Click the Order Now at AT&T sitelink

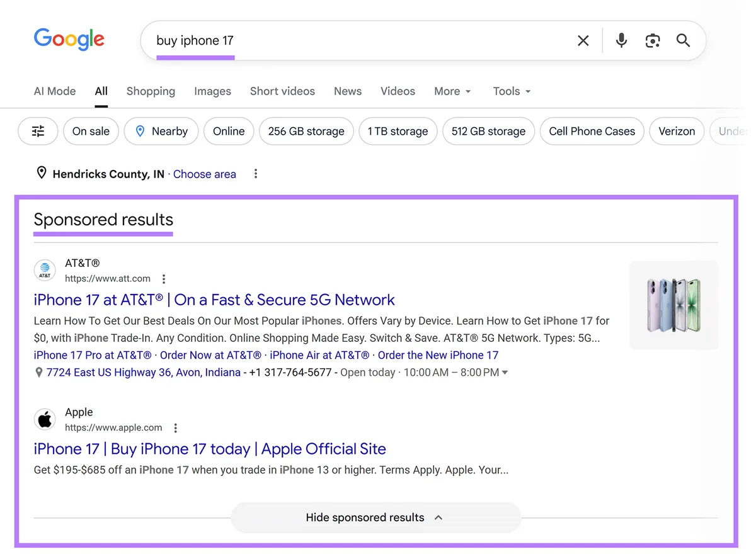tap(210, 355)
